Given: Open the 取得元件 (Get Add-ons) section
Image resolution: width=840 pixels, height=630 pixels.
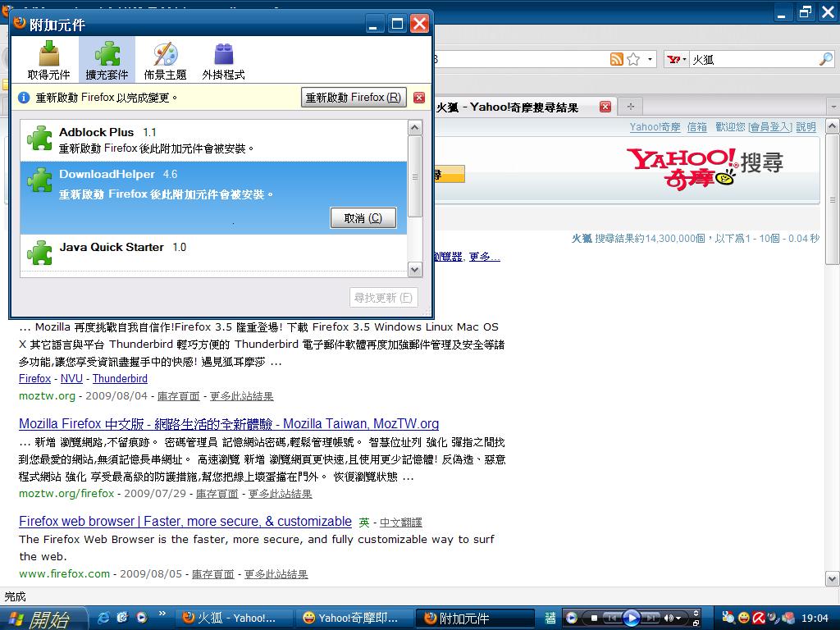Looking at the screenshot, I should 48,60.
